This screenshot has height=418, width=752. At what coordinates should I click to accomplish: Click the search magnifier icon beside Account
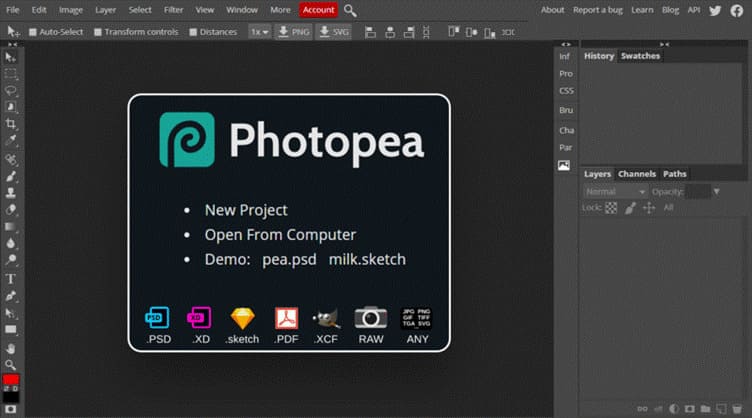[x=350, y=10]
